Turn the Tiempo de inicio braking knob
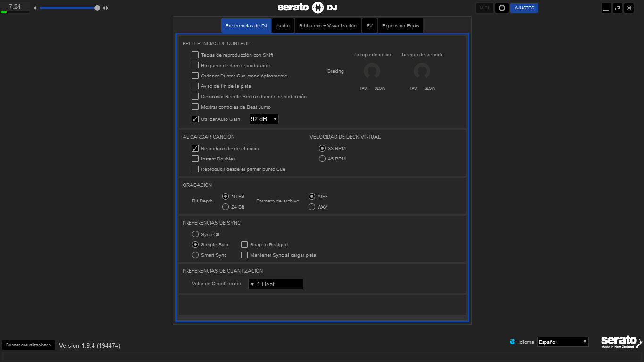 pos(372,71)
